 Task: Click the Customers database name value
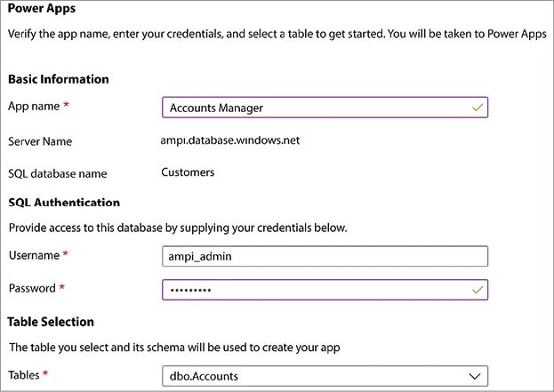point(188,172)
